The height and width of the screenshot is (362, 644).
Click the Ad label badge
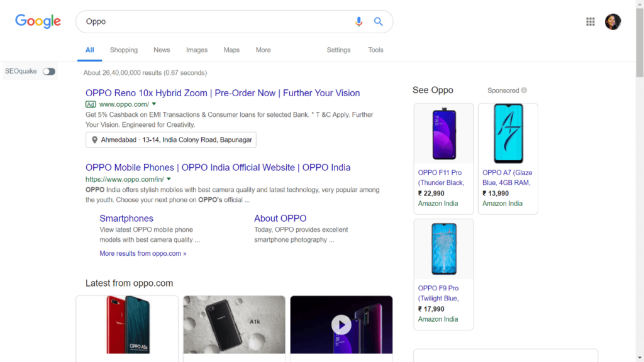coord(91,105)
